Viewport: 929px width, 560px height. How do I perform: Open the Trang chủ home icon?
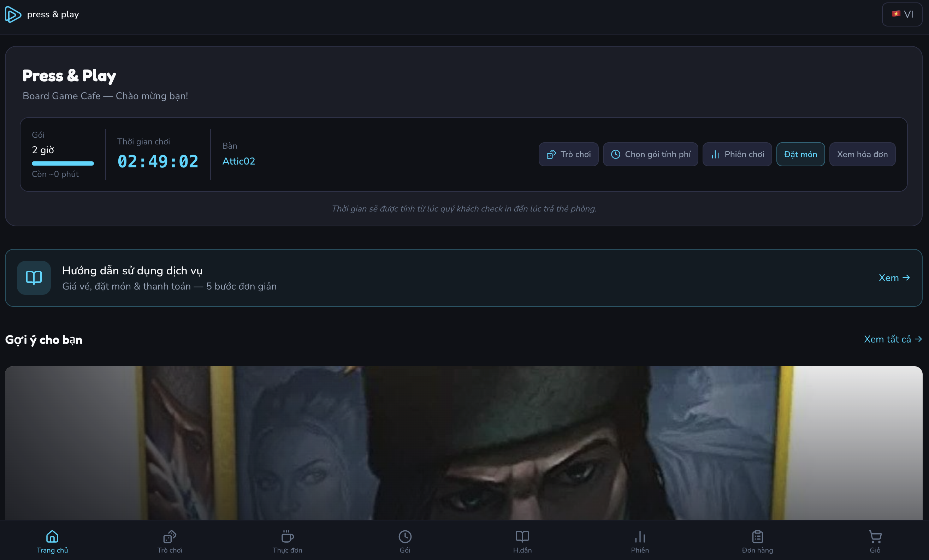click(52, 536)
